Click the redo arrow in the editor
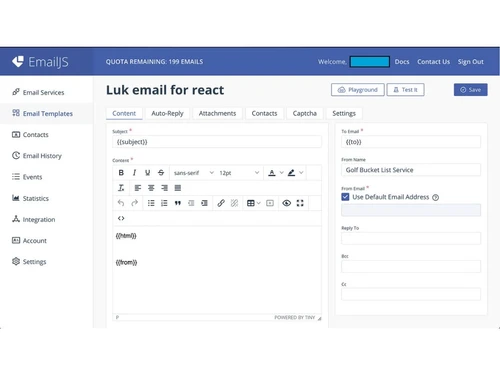 point(134,203)
